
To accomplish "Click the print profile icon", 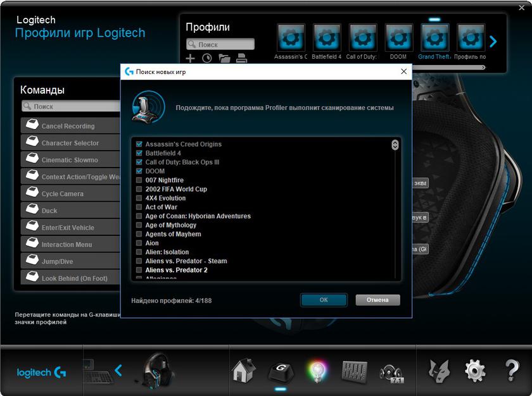I will point(241,58).
